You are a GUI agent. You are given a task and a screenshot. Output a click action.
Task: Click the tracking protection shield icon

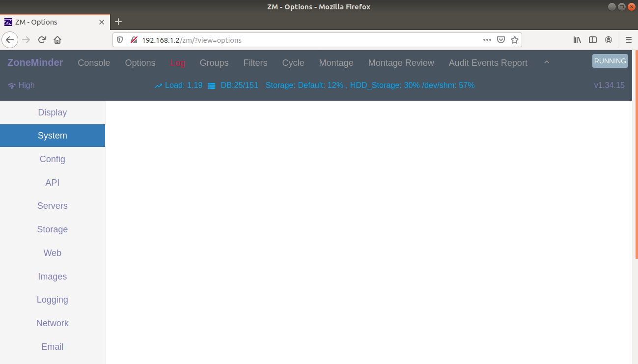tap(120, 40)
